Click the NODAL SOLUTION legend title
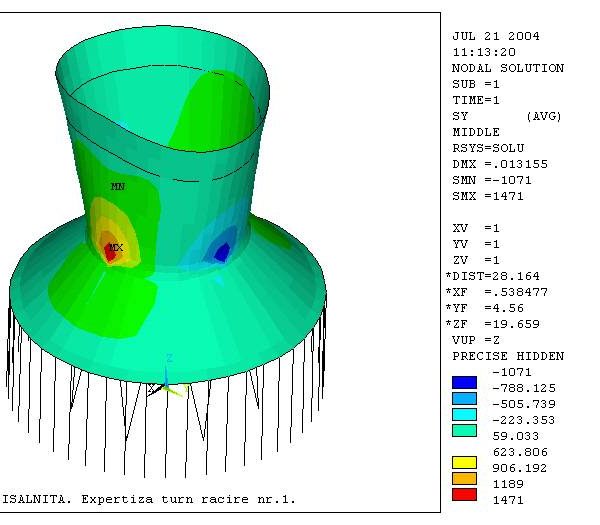This screenshot has height=525, width=600. pos(507,68)
